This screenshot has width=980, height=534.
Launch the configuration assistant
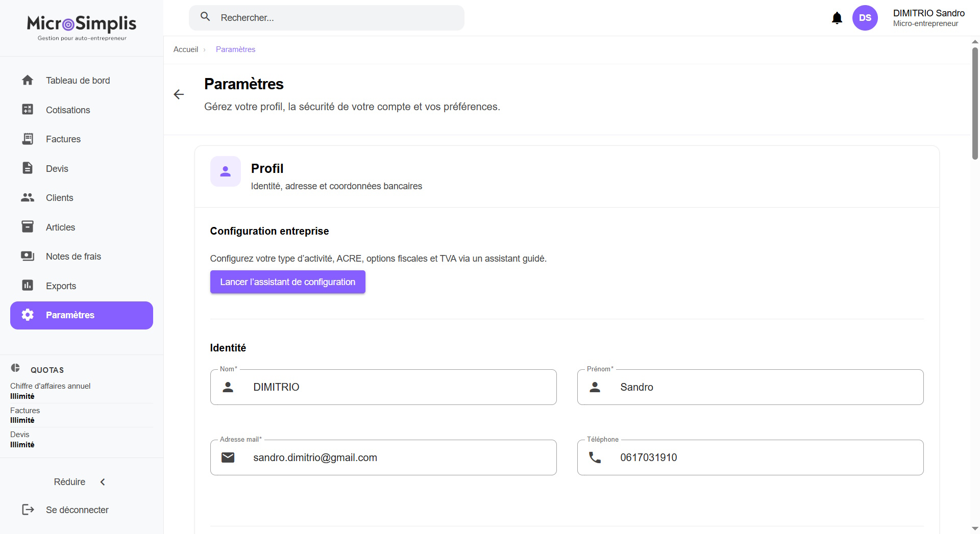288,282
